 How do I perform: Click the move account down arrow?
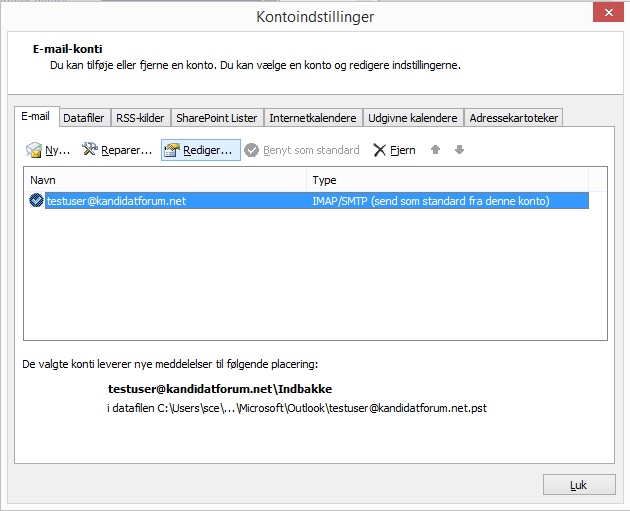coord(459,150)
